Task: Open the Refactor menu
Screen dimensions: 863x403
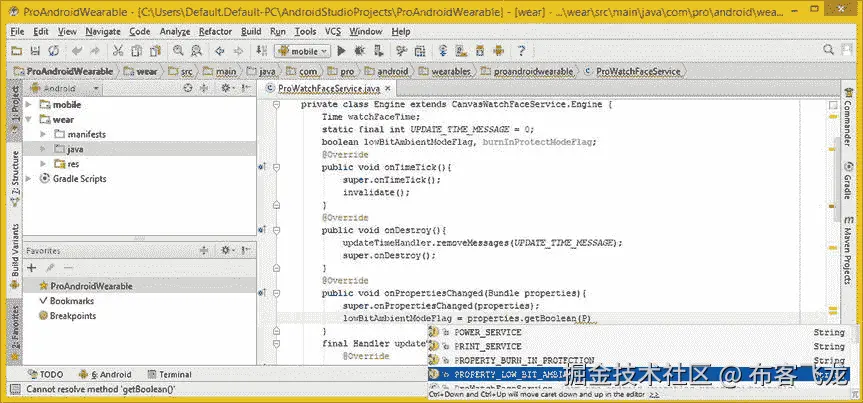Action: point(215,31)
